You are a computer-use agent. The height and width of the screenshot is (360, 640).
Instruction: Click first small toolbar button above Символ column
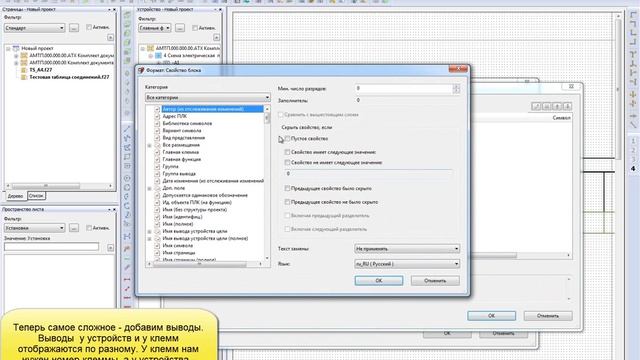[x=536, y=107]
